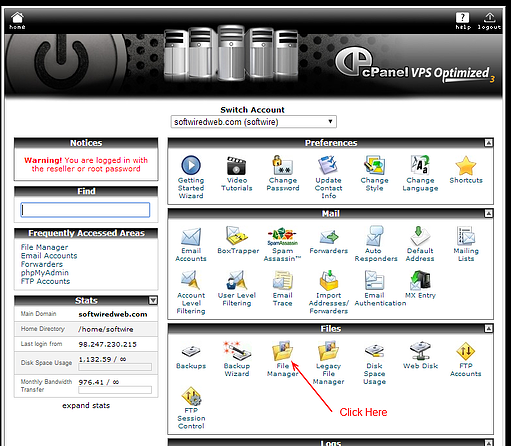Open Update Contact Info
Screen dimensions: 511x446
pyautogui.click(x=328, y=165)
